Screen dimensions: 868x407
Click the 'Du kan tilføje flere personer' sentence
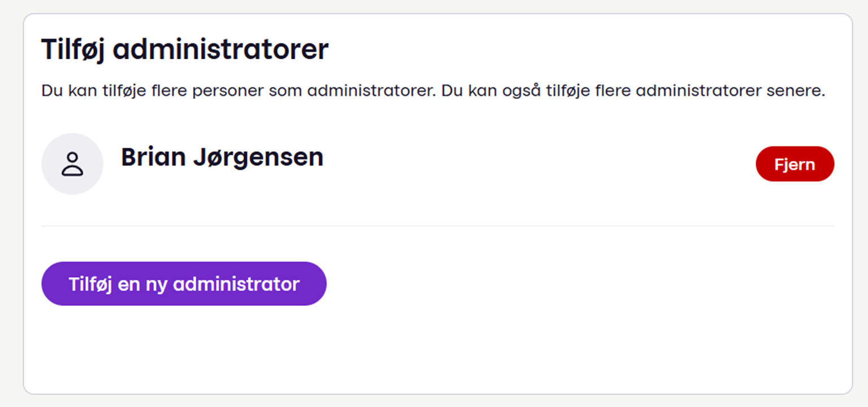pyautogui.click(x=238, y=91)
